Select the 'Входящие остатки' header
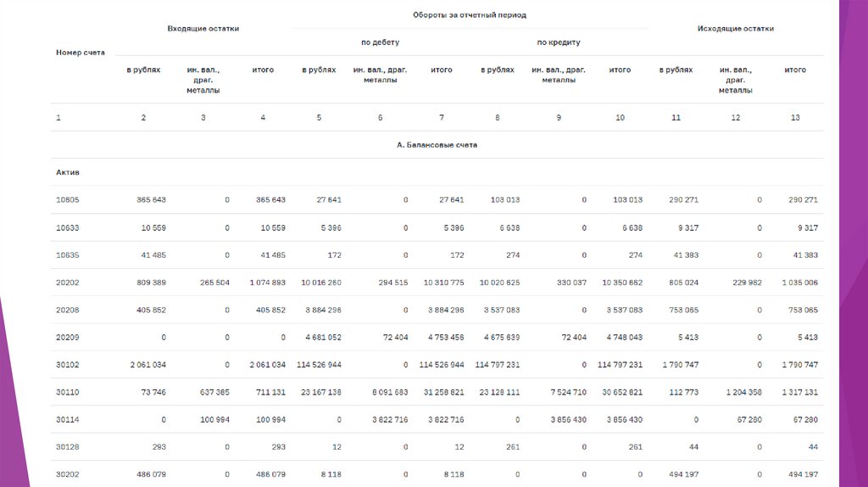The image size is (868, 487). [203, 28]
